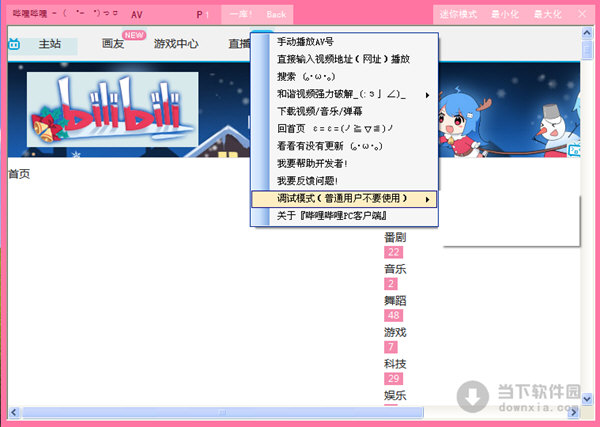
Task: Click the 首页 link
Action: 19,174
